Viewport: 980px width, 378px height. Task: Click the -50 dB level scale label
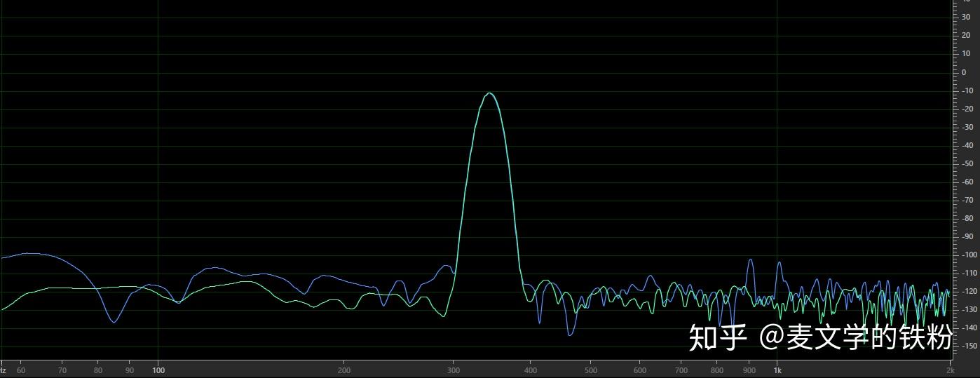[967, 163]
